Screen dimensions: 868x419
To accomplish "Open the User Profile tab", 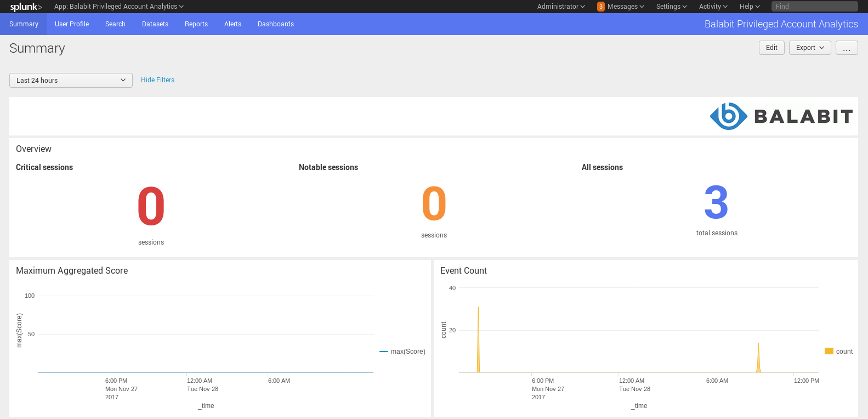I will pyautogui.click(x=72, y=24).
